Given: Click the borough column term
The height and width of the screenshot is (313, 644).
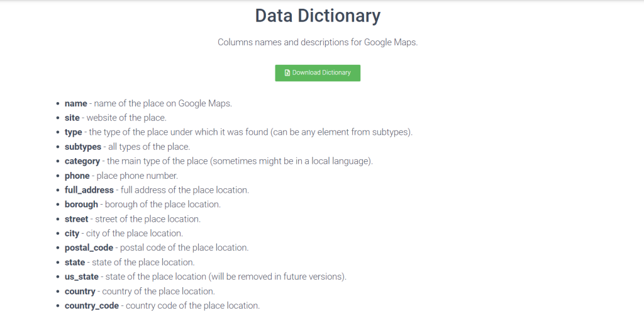Looking at the screenshot, I should pos(81,205).
